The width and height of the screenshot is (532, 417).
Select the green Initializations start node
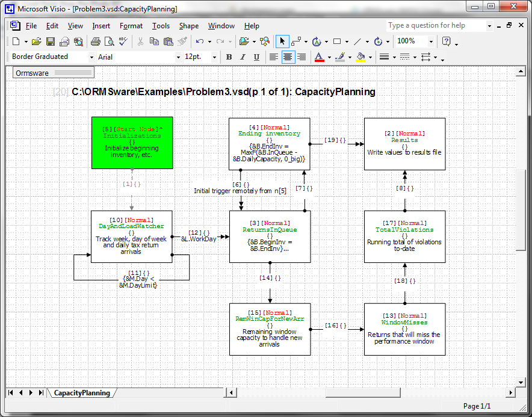(132, 143)
